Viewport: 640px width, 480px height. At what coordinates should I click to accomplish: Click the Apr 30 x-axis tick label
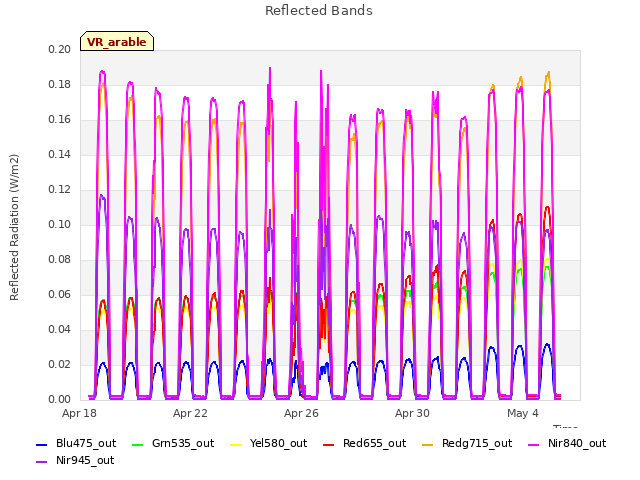(x=412, y=413)
